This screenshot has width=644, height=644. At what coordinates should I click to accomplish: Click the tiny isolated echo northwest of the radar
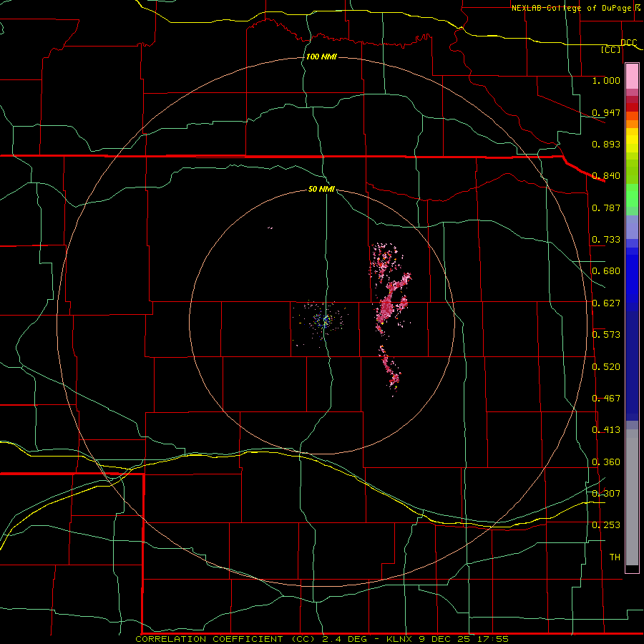(270, 228)
